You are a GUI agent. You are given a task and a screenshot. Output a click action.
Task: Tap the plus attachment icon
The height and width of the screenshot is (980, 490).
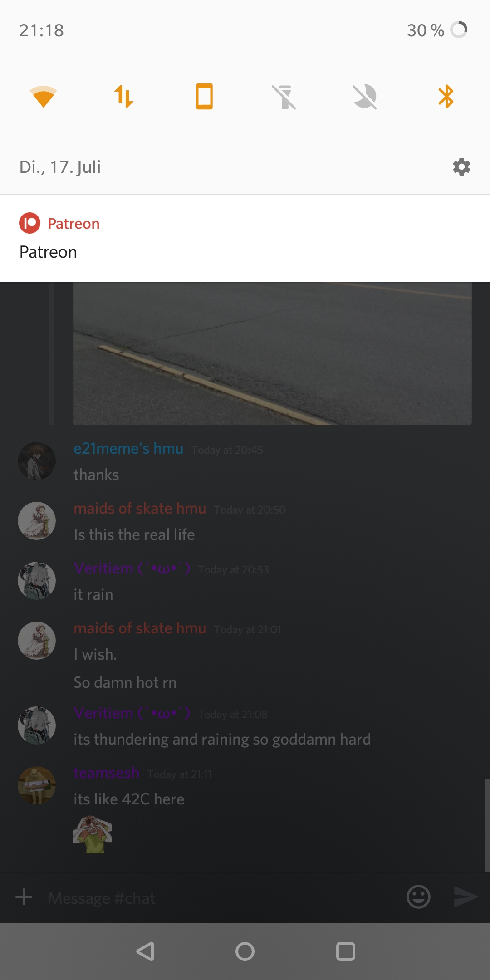pyautogui.click(x=24, y=897)
